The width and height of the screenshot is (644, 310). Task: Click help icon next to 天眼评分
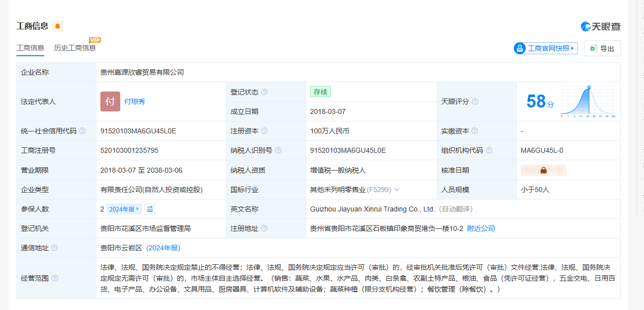tap(475, 102)
